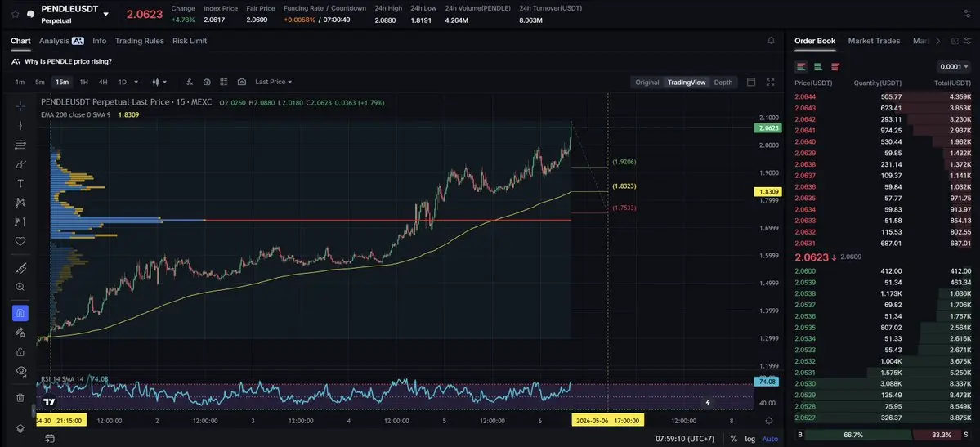
Task: Toggle the chart panel layout icon
Action: [751, 82]
